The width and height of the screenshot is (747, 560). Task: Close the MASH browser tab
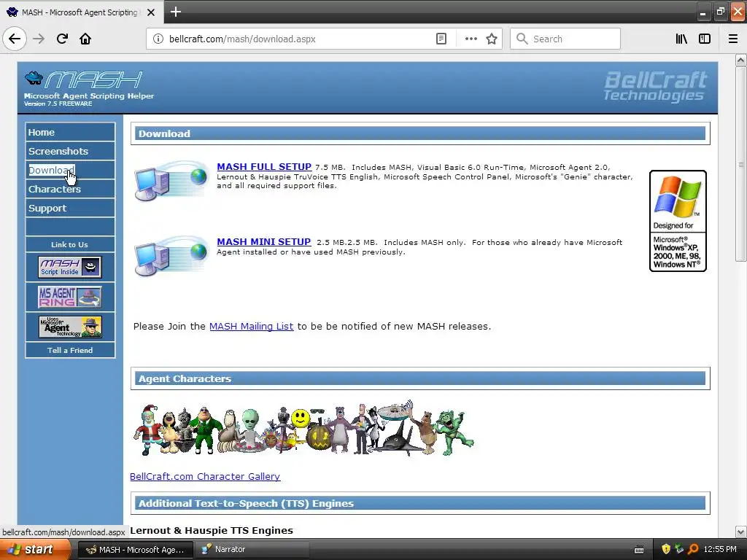pos(151,12)
